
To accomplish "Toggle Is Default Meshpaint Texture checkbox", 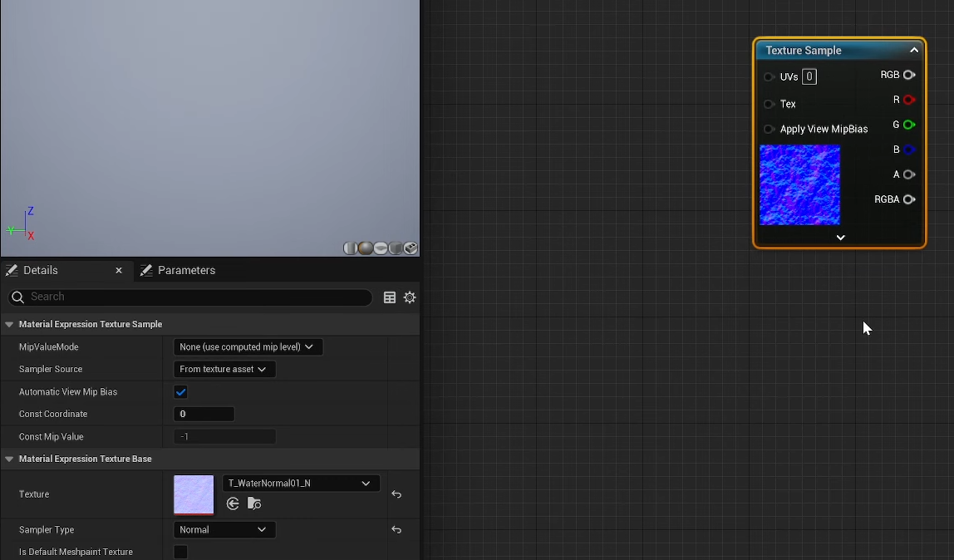I will (180, 552).
